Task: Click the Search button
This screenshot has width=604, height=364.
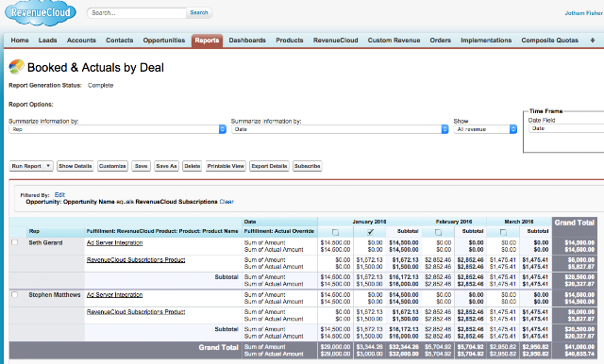Action: (199, 12)
